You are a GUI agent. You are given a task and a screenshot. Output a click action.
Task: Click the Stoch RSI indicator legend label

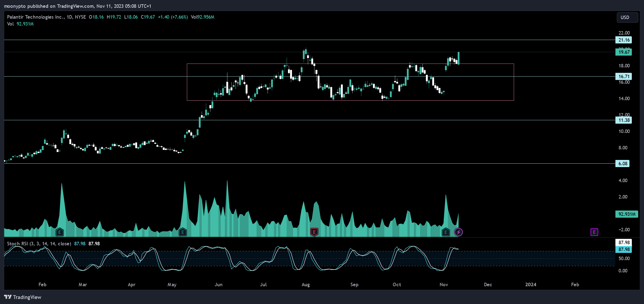[x=39, y=244]
